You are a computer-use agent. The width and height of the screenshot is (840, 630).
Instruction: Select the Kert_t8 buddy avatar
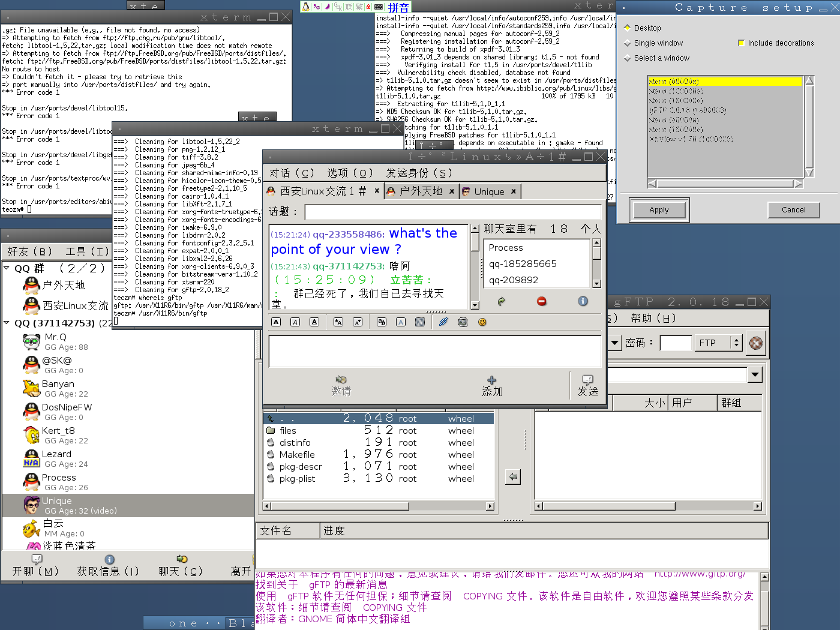coord(32,435)
